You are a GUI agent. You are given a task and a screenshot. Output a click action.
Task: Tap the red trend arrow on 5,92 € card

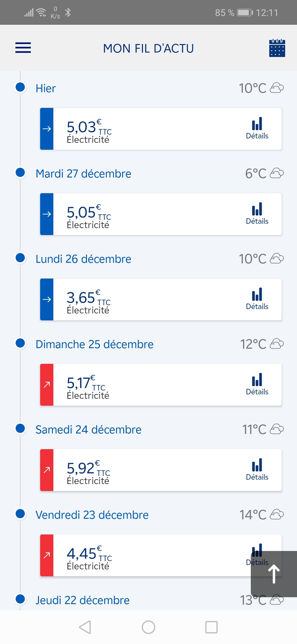(47, 470)
